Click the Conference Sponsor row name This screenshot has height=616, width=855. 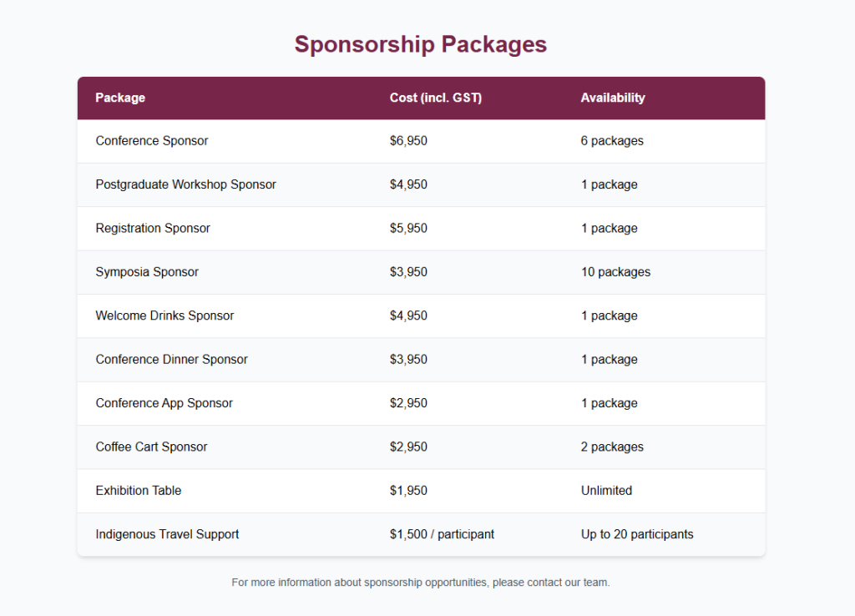coord(152,140)
